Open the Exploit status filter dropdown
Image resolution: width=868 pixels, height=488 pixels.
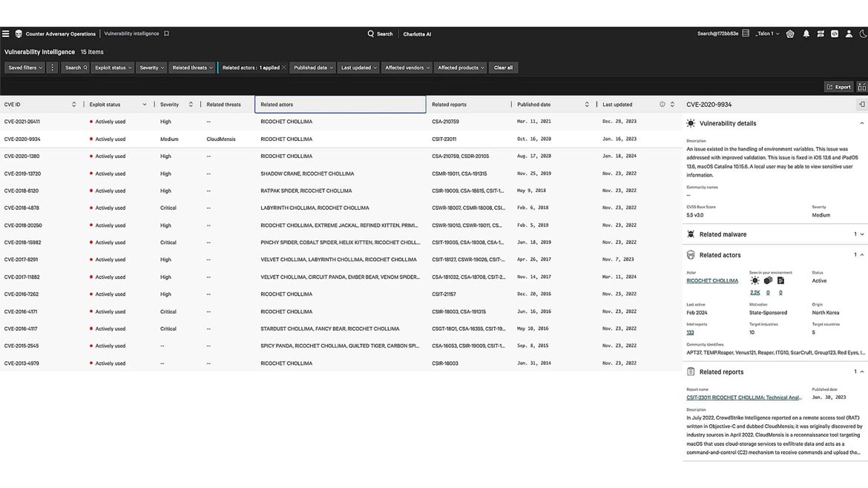click(x=114, y=67)
